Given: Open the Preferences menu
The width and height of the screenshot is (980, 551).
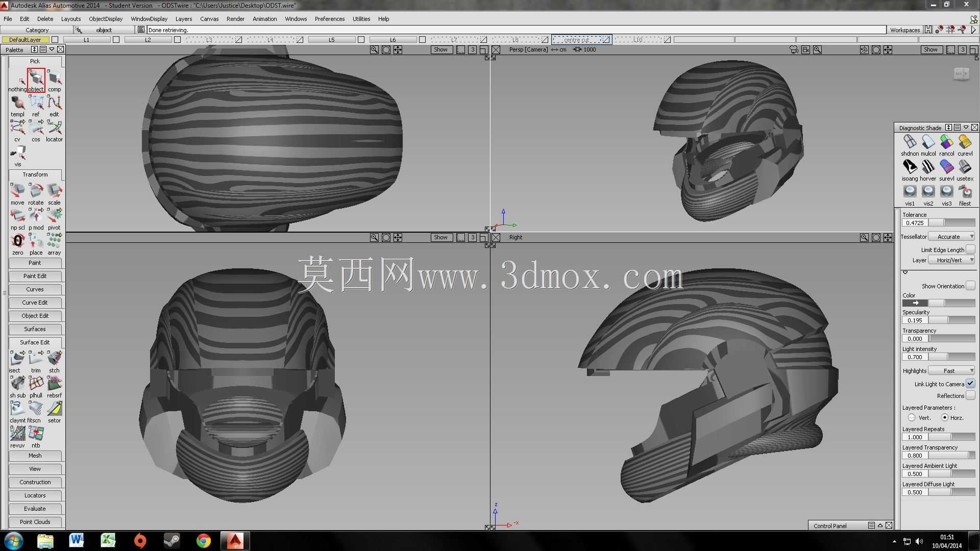Looking at the screenshot, I should click(x=330, y=19).
